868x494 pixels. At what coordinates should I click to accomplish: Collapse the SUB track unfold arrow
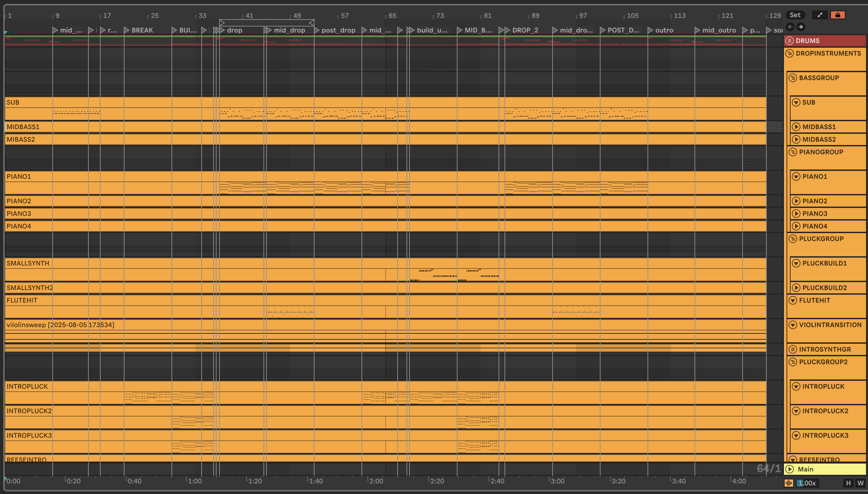pos(796,102)
